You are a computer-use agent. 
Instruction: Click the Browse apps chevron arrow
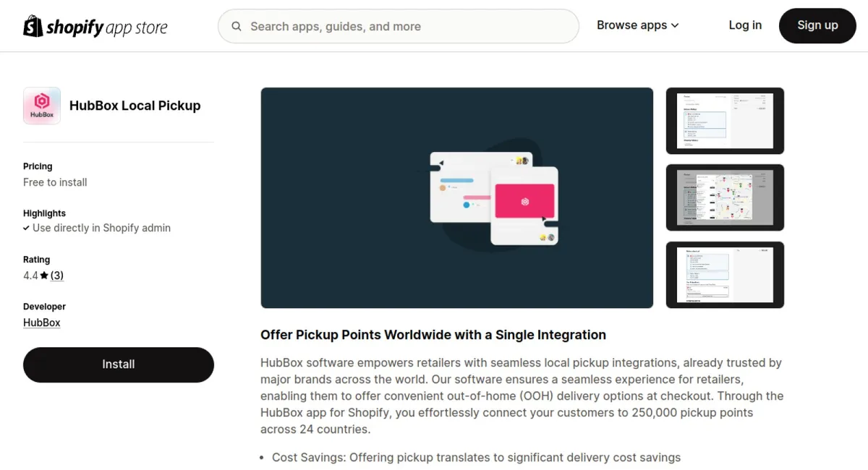(x=675, y=25)
